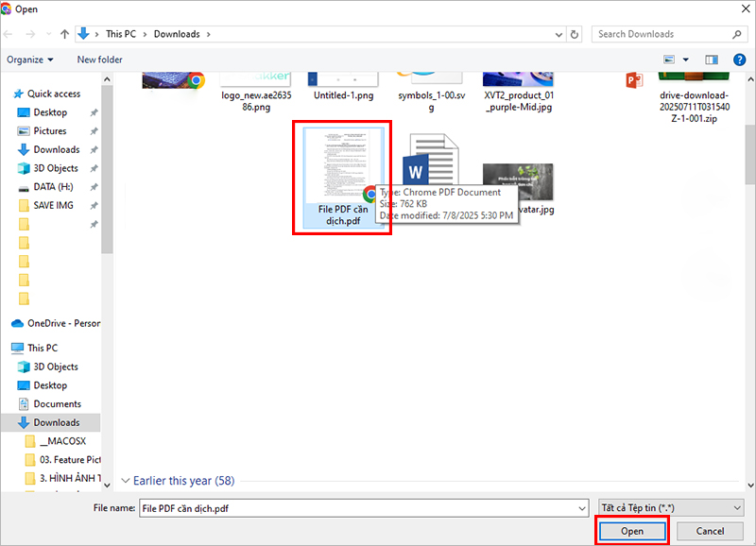Expand address bar previous locations dropdown
Screen dimensions: 756x546
558,34
